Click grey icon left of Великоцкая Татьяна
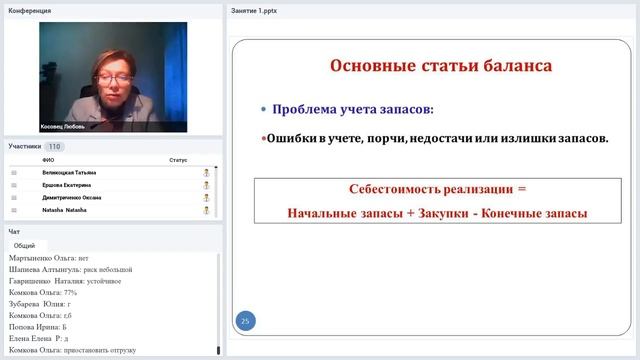 (14, 173)
